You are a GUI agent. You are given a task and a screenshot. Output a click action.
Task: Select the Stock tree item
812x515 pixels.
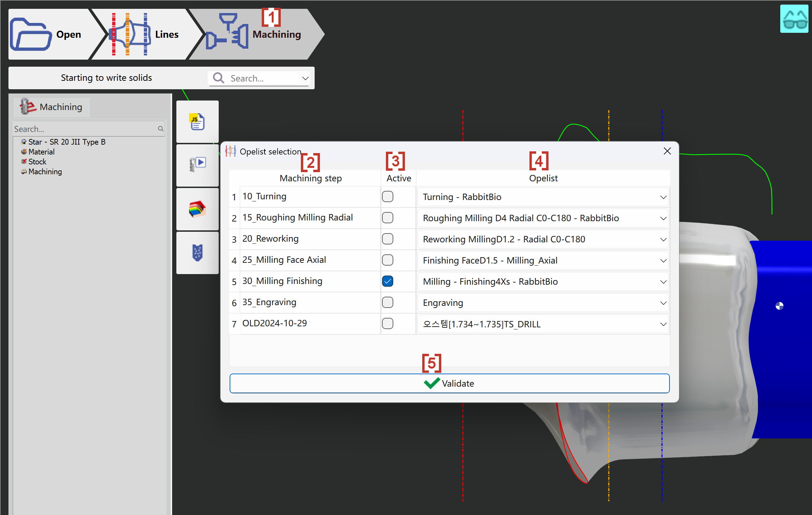(37, 162)
